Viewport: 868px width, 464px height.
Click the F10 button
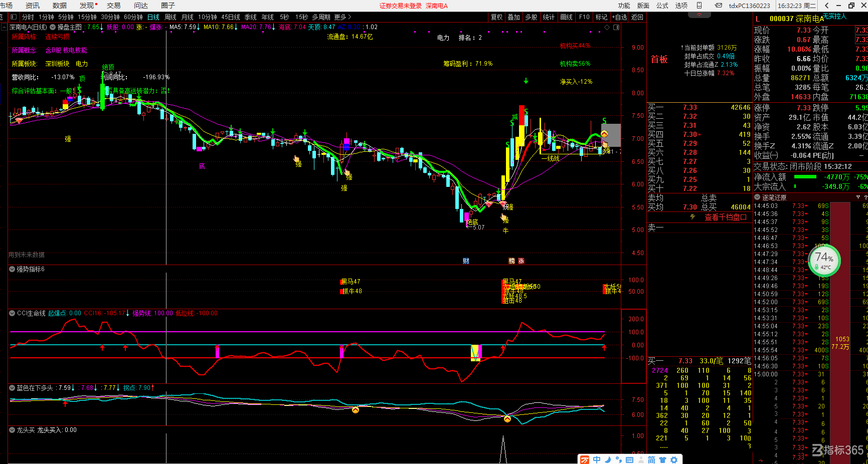point(584,17)
